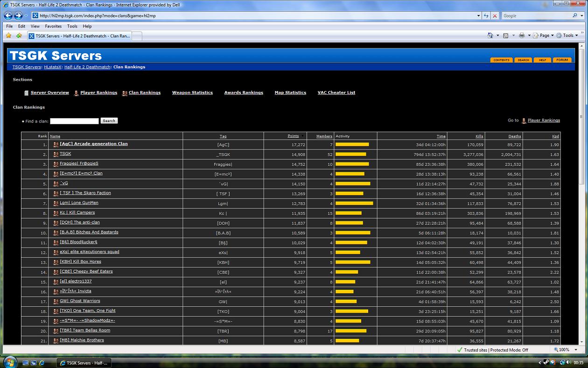Viewport: 588px width, 368px height.
Task: Click the Find a clan text field
Action: point(74,121)
